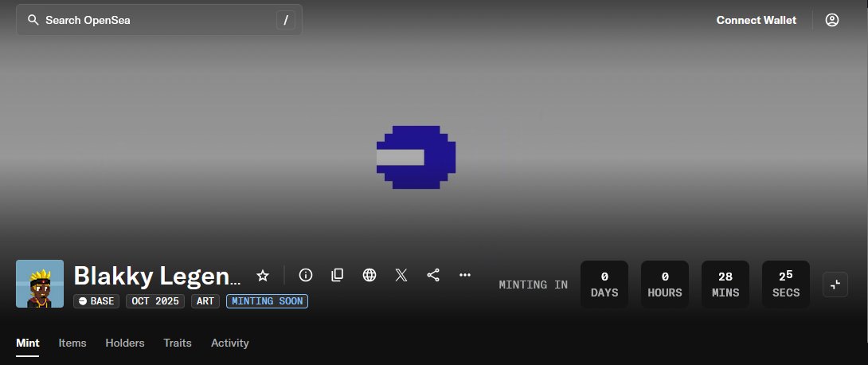The width and height of the screenshot is (868, 365).
Task: Click the share icon
Action: click(x=433, y=275)
